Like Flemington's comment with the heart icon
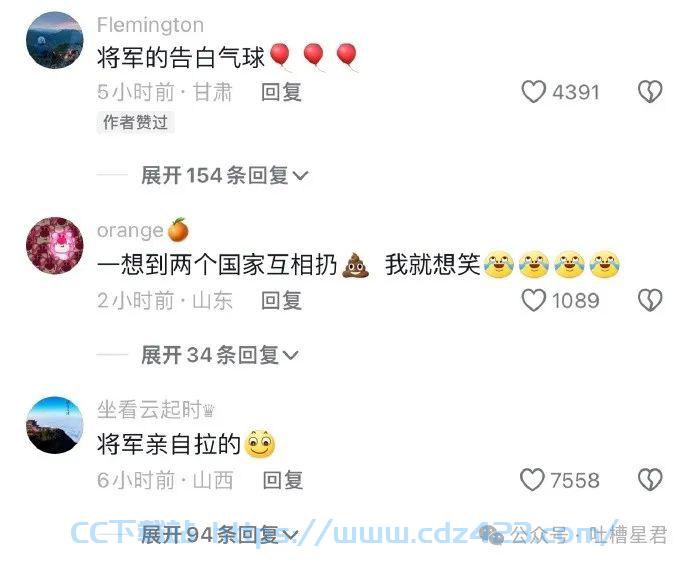This screenshot has height=563, width=690. 533,92
